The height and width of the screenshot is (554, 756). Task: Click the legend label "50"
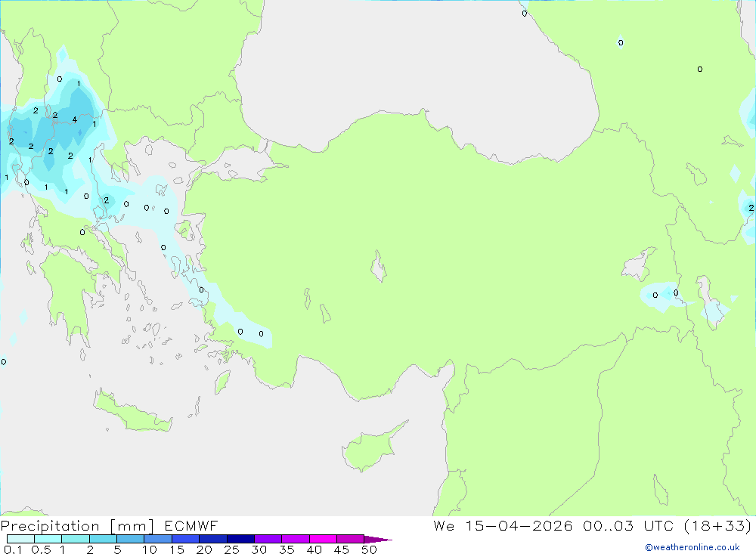(x=369, y=549)
